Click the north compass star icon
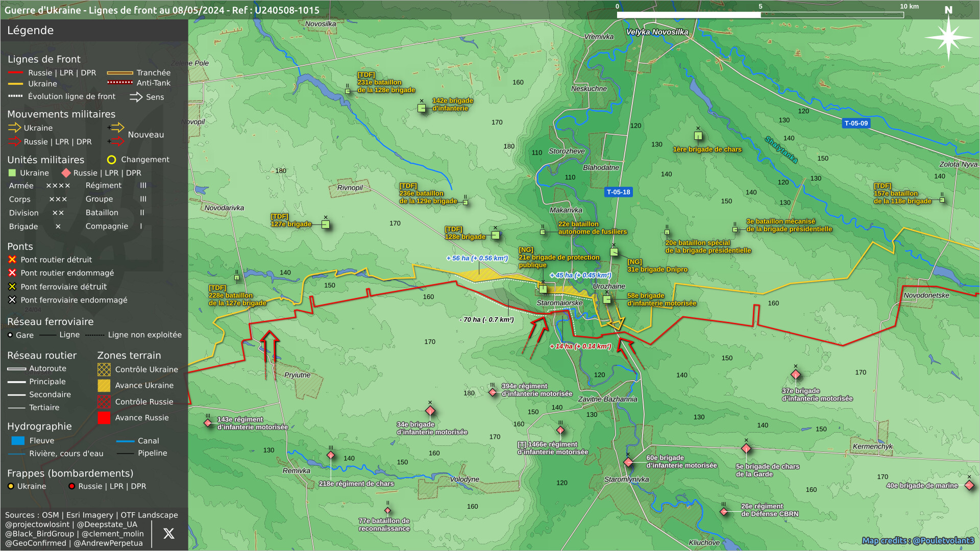The height and width of the screenshot is (551, 980). point(948,37)
